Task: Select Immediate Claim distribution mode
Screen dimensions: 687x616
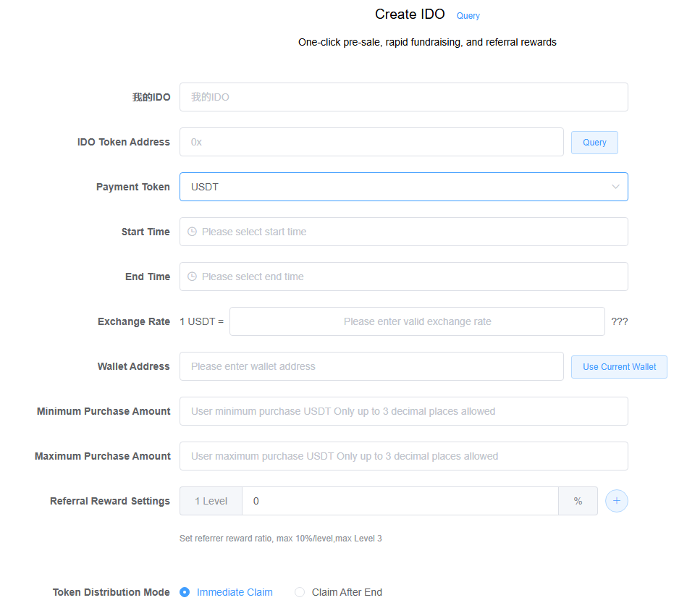Action: (x=185, y=592)
